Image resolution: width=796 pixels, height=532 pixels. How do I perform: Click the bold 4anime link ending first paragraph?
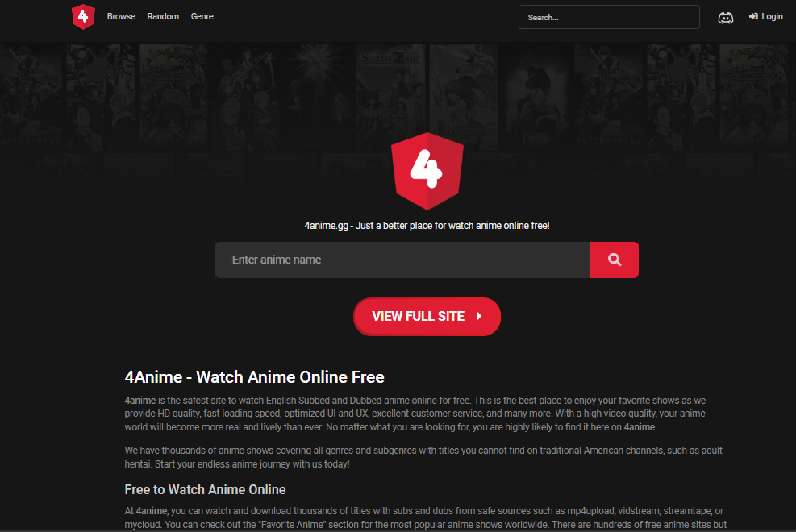pos(640,426)
